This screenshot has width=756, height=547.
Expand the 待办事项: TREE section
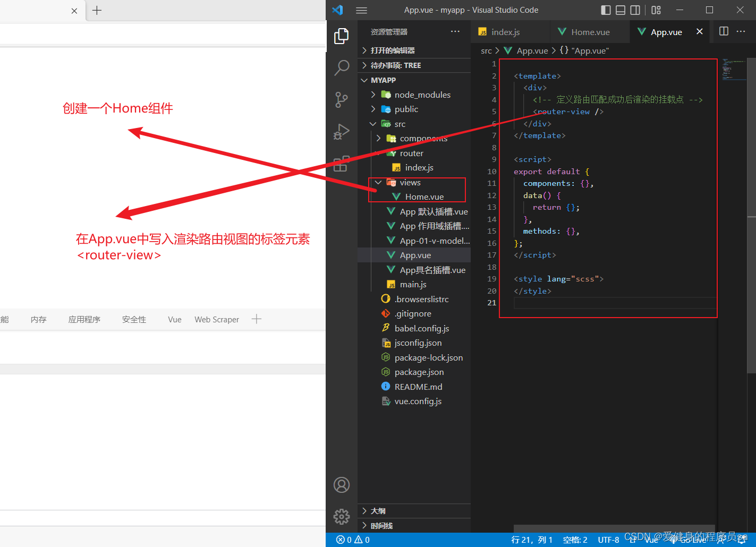(414, 65)
